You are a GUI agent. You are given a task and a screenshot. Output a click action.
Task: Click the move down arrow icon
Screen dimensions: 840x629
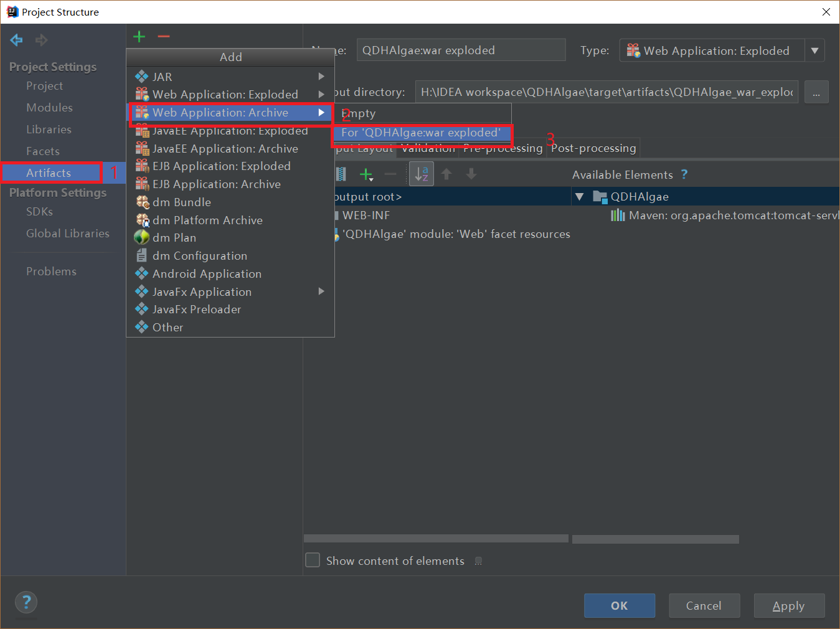coord(471,174)
